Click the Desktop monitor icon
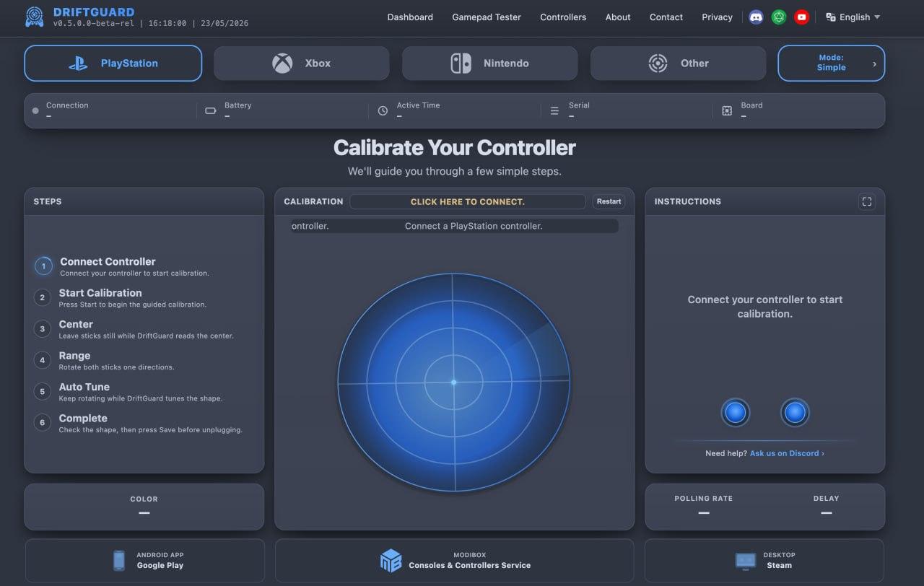The width and height of the screenshot is (924, 586). click(x=746, y=561)
